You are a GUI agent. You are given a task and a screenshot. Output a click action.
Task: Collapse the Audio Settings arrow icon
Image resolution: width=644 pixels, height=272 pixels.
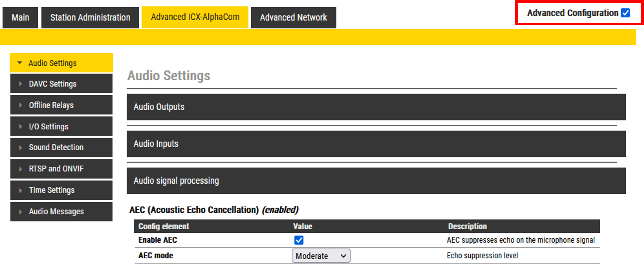pyautogui.click(x=20, y=63)
